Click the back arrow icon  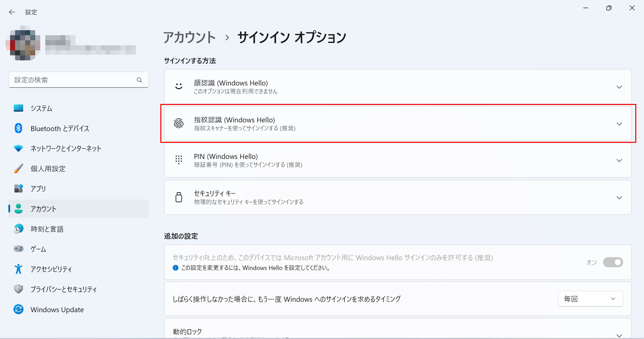(12, 12)
